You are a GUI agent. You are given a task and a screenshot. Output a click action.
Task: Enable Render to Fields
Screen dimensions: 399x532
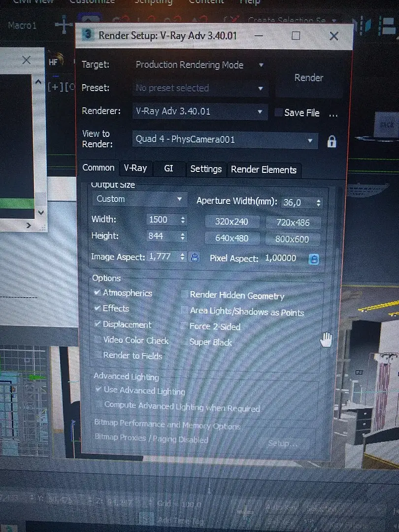98,355
